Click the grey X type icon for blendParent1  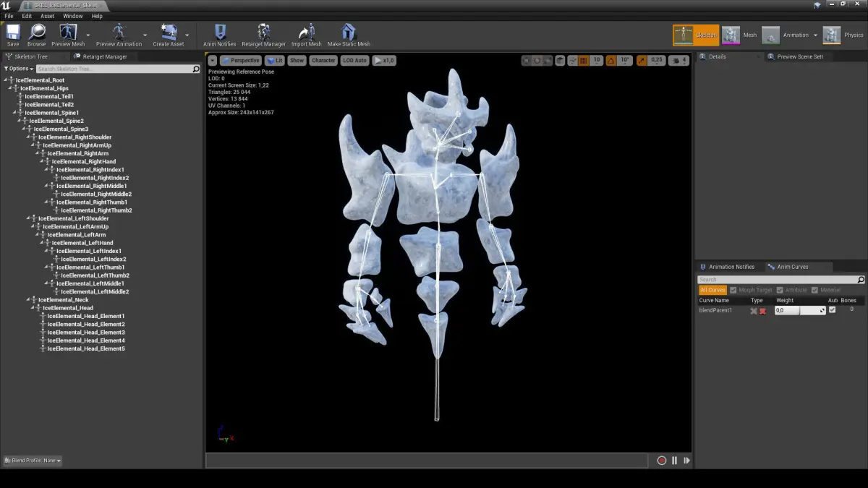pos(754,311)
